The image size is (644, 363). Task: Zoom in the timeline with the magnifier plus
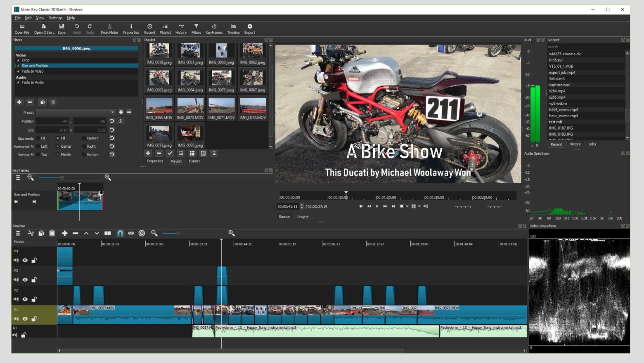232,233
